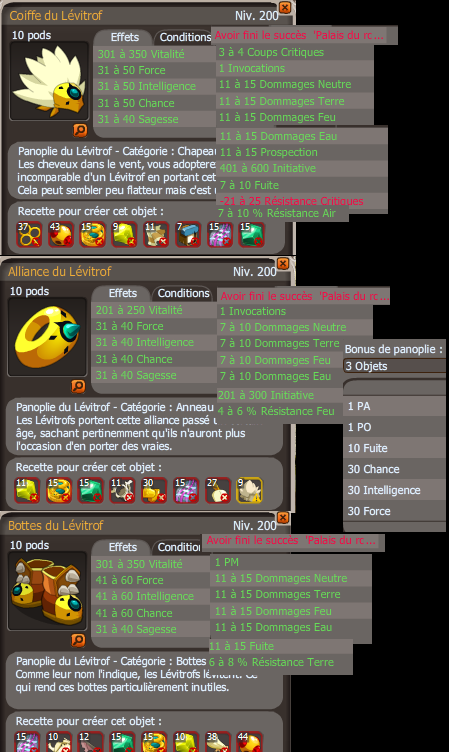This screenshot has height=752, width=449.
Task: Click the Coiffe du Lévitrof hat image
Action: [49, 81]
